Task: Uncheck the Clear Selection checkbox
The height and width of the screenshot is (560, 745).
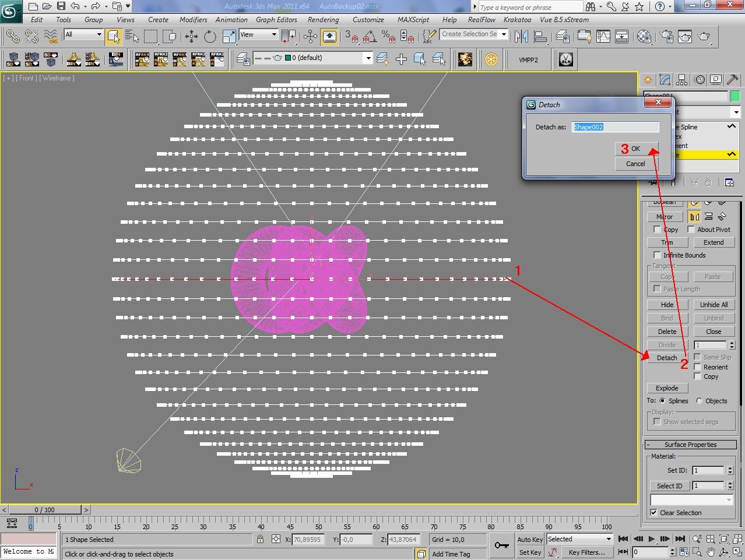Action: [x=653, y=513]
